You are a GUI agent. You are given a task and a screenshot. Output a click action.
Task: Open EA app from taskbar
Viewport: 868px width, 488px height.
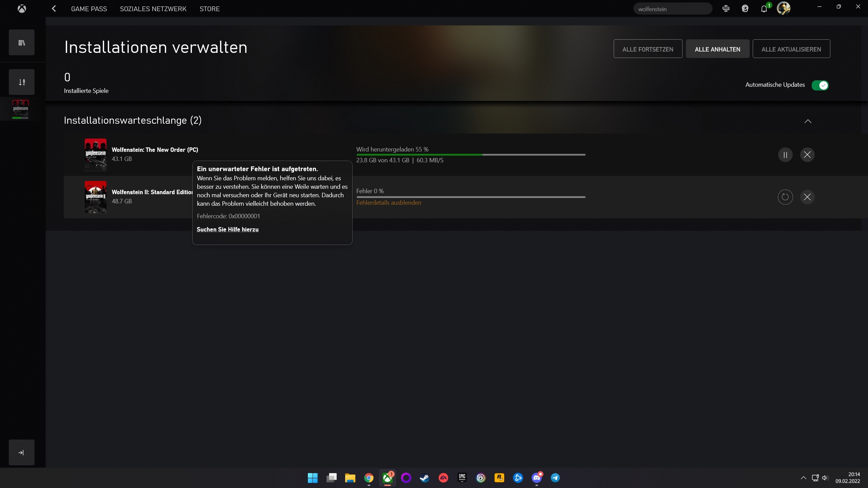click(443, 478)
